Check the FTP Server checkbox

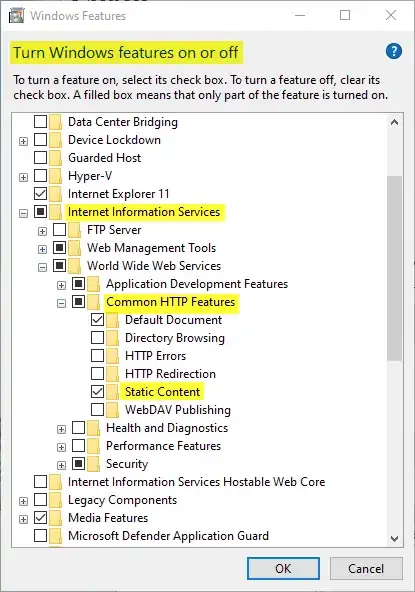59,230
